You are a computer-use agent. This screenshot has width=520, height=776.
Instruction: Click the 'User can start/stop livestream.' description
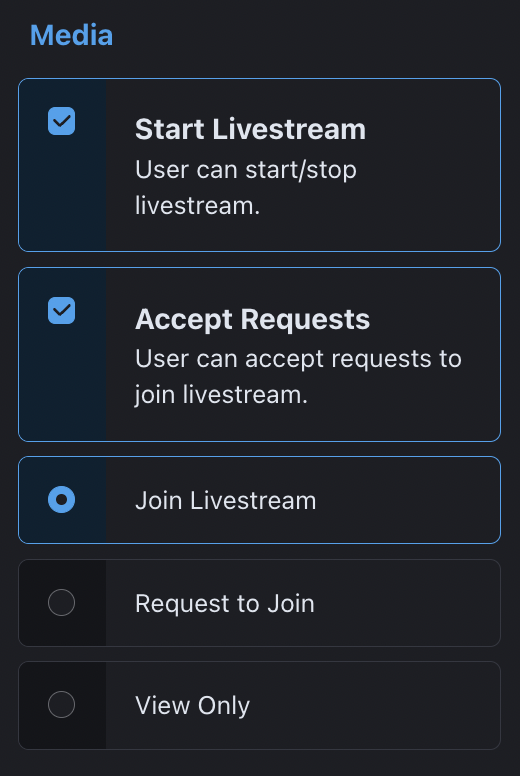[x=246, y=188]
